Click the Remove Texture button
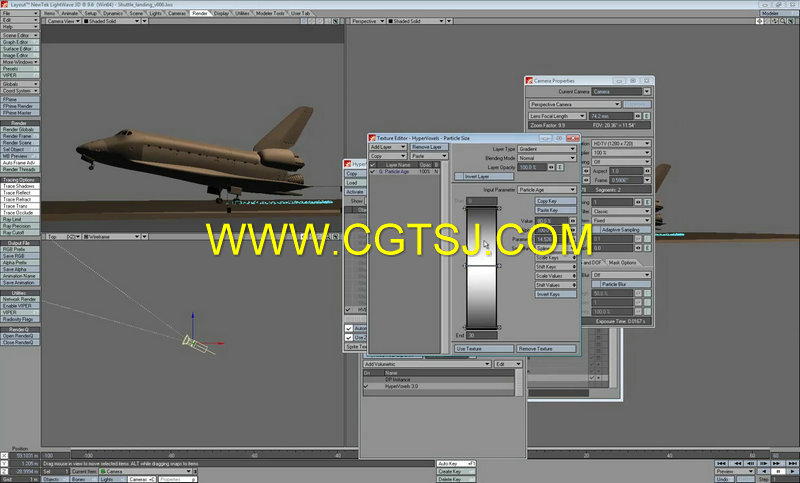Image resolution: width=800 pixels, height=483 pixels. (546, 349)
